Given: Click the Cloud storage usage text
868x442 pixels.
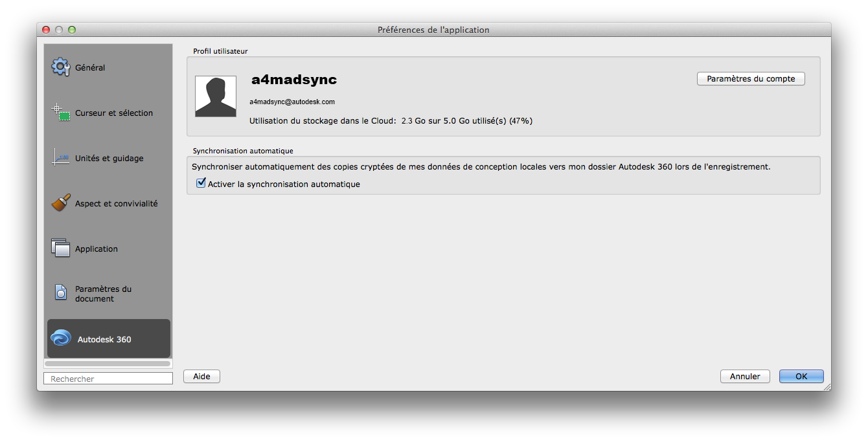Looking at the screenshot, I should tap(391, 120).
